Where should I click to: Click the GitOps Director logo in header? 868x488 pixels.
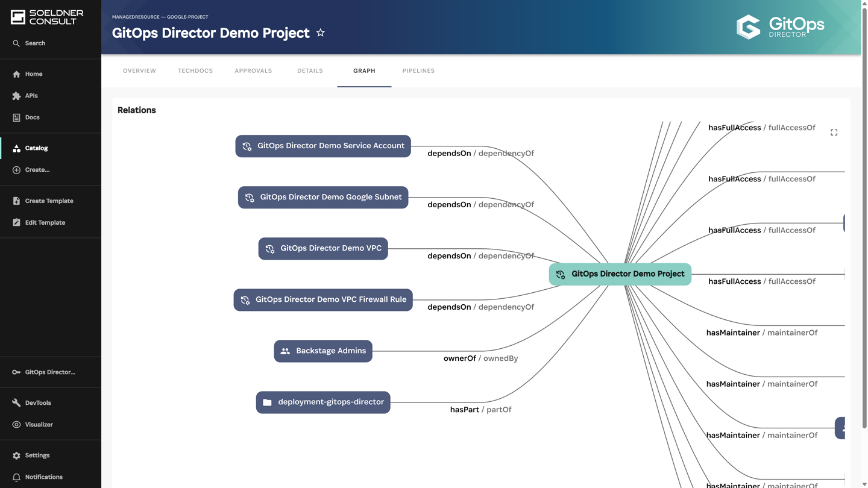pyautogui.click(x=781, y=27)
